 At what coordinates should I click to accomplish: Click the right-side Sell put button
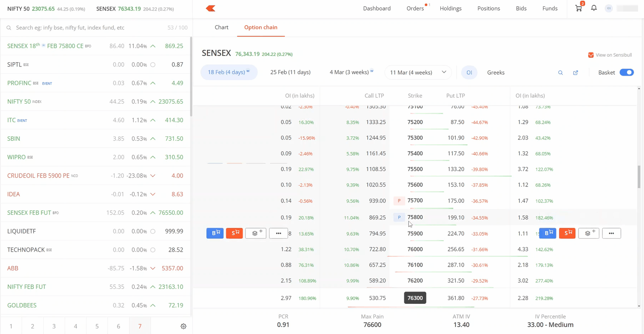tap(567, 233)
